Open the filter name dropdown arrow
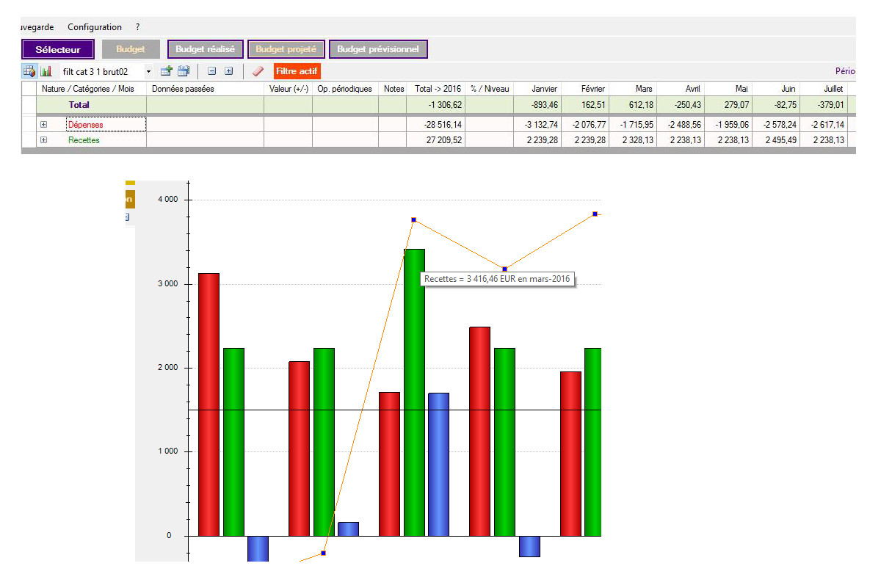Image resolution: width=892 pixels, height=588 pixels. [148, 72]
